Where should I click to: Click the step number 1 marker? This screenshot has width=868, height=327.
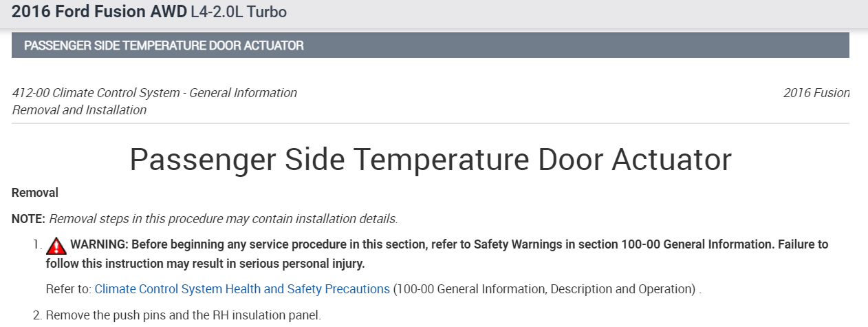pyautogui.click(x=36, y=245)
